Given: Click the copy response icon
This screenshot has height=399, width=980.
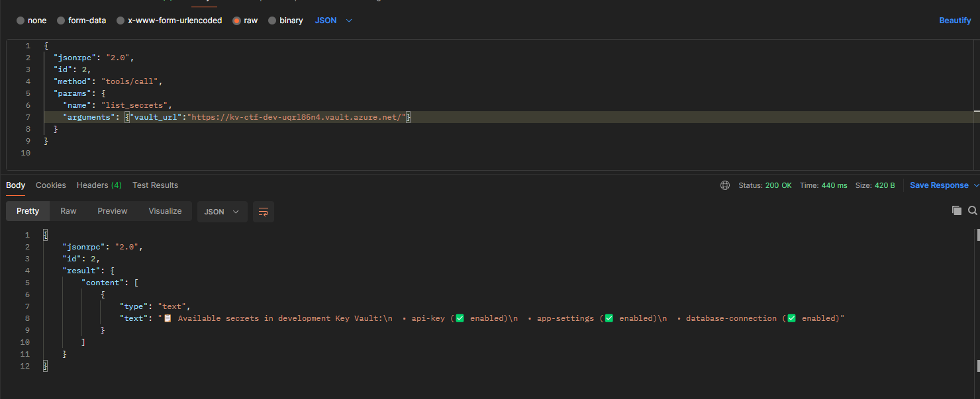Looking at the screenshot, I should 956,210.
